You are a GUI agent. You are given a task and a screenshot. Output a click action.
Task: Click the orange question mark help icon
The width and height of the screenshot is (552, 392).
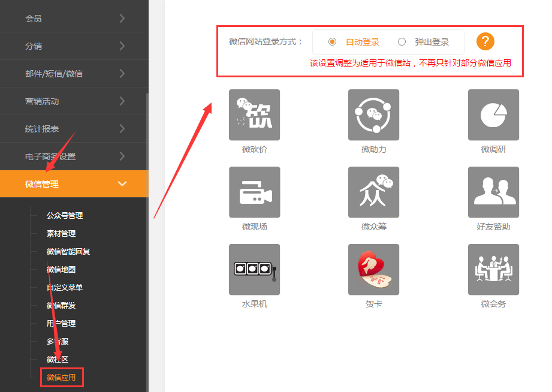click(x=485, y=41)
